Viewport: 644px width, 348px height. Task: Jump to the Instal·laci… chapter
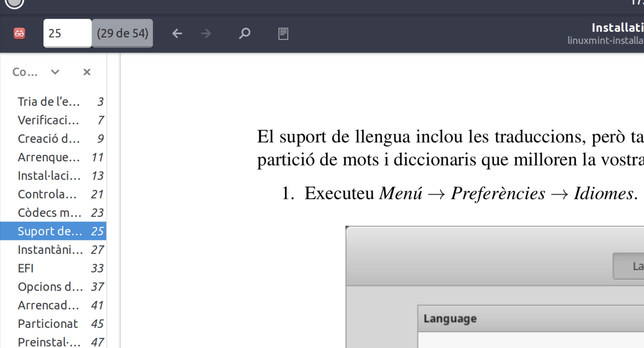tap(53, 175)
